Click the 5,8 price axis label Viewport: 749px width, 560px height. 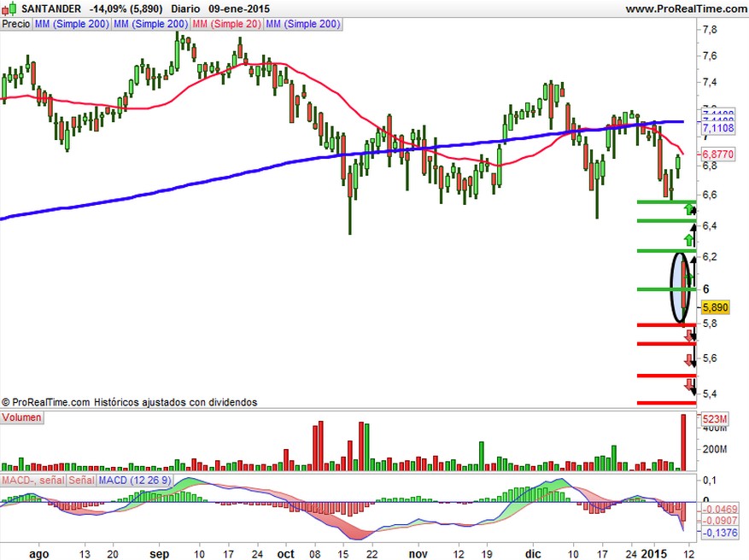tap(710, 324)
